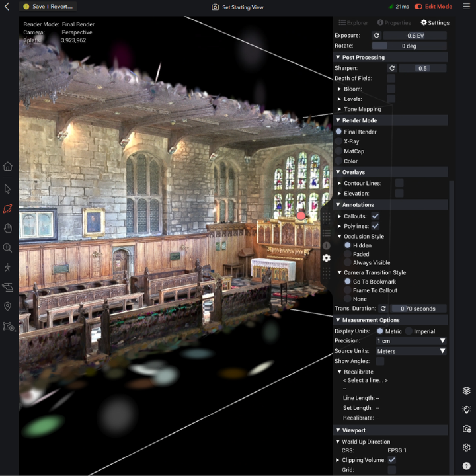The image size is (476, 476).
Task: Enable Contour Lines checkbox
Action: (399, 183)
